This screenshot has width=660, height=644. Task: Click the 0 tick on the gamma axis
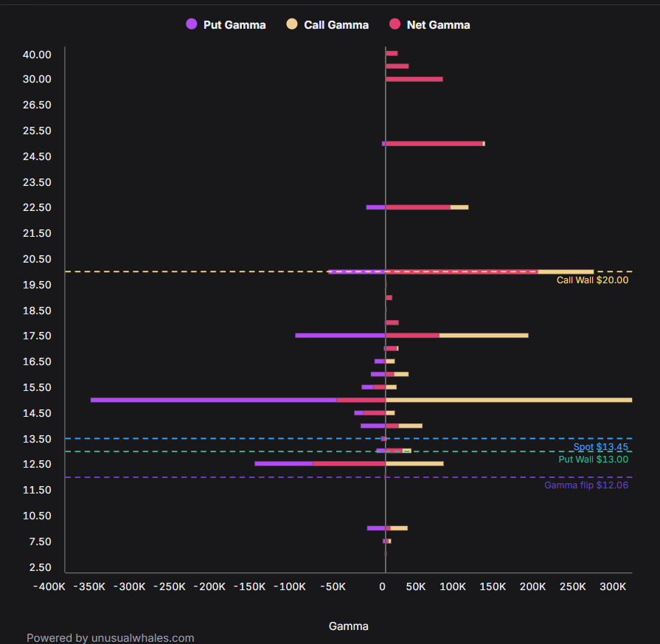pos(382,586)
